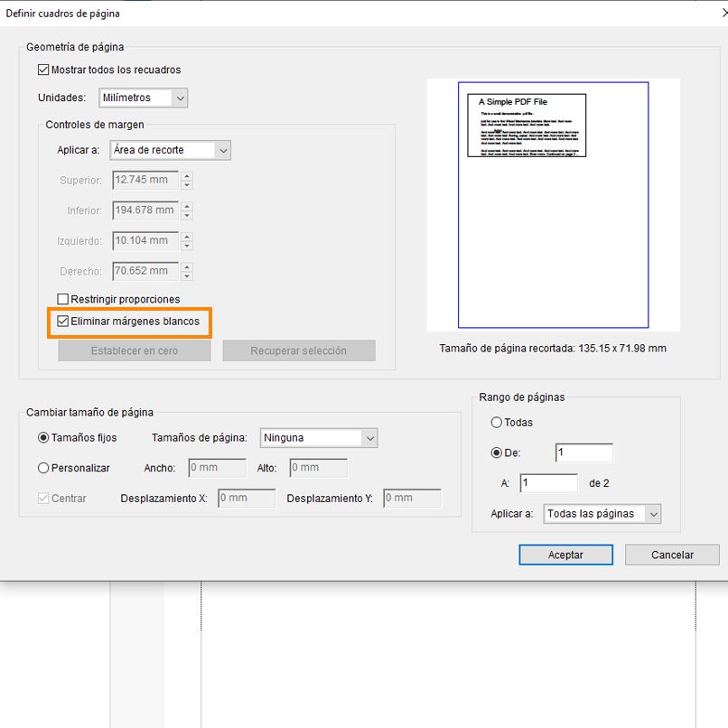Uncheck the "Eliminar márgenes blancos" checkbox

[63, 321]
